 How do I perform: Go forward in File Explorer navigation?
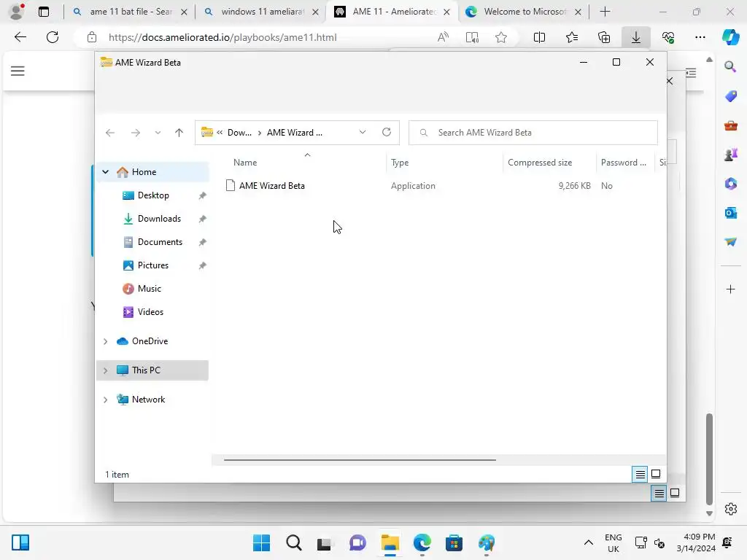(x=135, y=133)
